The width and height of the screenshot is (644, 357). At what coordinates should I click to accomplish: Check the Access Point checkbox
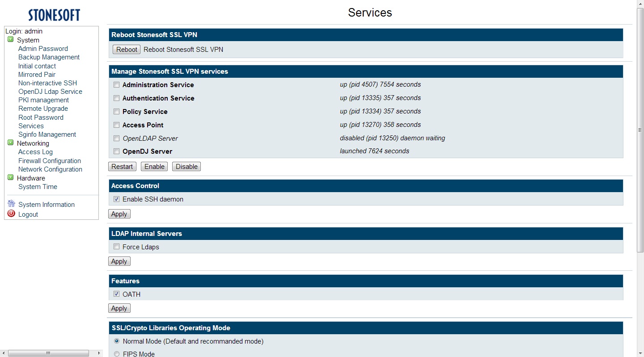116,125
